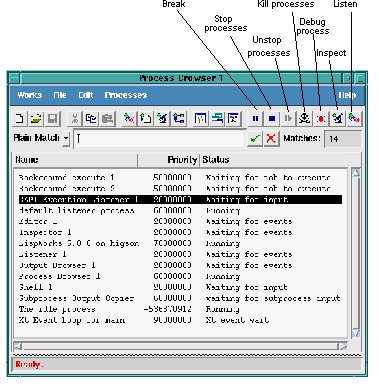Click the Copy icon in toolbar
Image resolution: width=379 pixels, height=386 pixels.
(91, 119)
